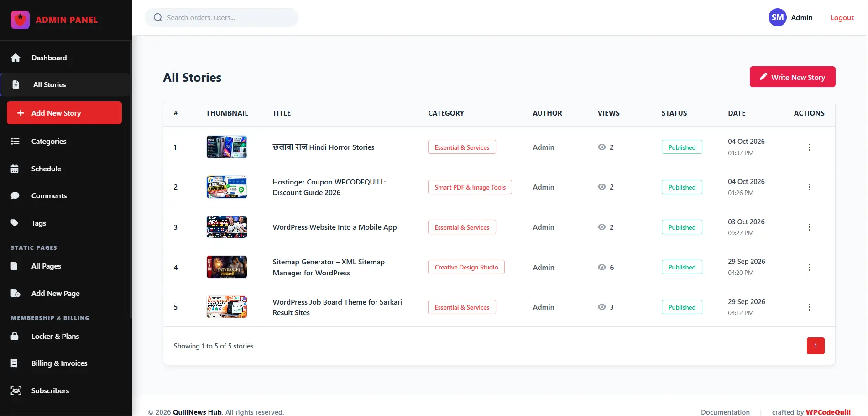Open the Sitemap Generator story thumbnail

point(227,267)
